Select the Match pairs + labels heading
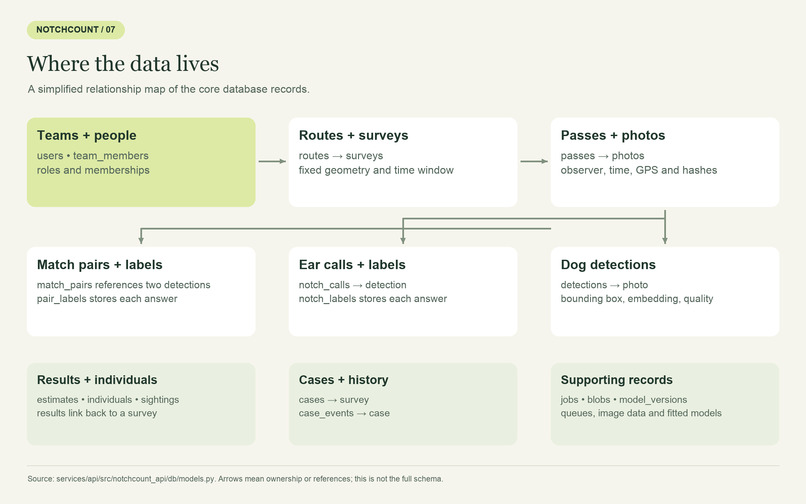The image size is (806, 504). tap(100, 264)
